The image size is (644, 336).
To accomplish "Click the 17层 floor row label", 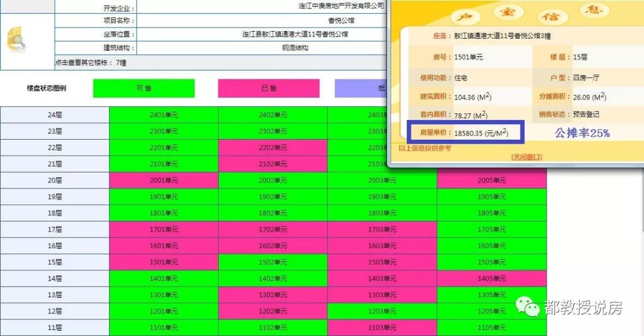I will point(55,230).
